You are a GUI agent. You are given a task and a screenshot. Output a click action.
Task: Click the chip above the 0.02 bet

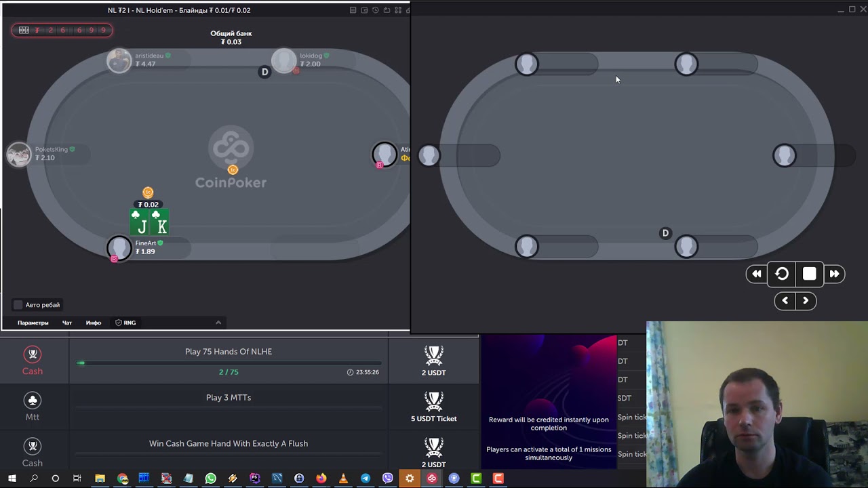tap(148, 192)
